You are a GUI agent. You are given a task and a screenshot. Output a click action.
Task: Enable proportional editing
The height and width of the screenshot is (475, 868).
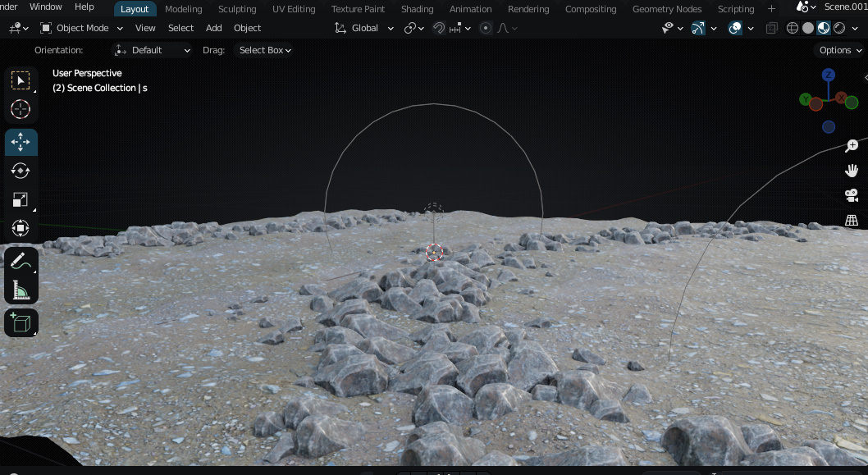(487, 27)
